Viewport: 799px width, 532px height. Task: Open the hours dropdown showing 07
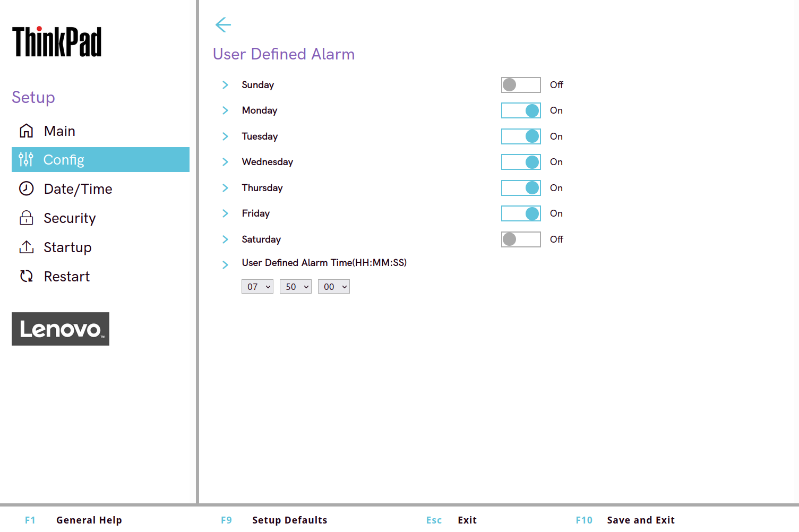pyautogui.click(x=257, y=287)
